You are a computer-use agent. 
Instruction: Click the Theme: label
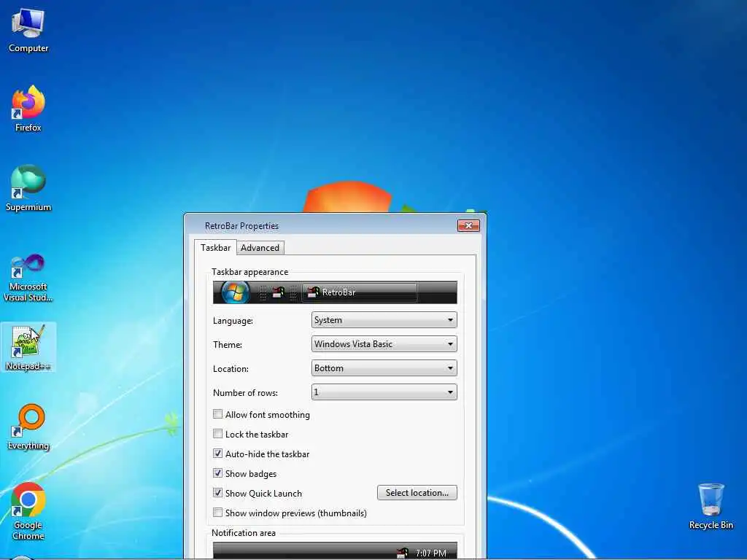(228, 344)
